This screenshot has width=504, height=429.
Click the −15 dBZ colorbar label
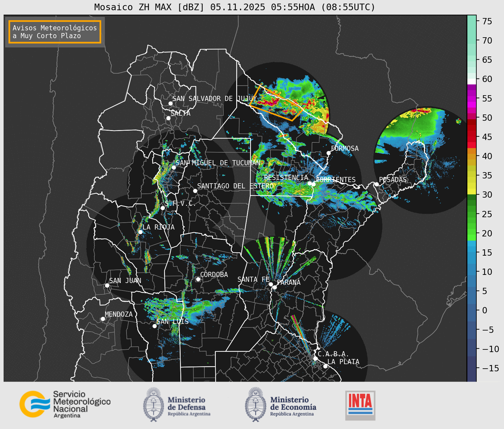click(x=490, y=368)
